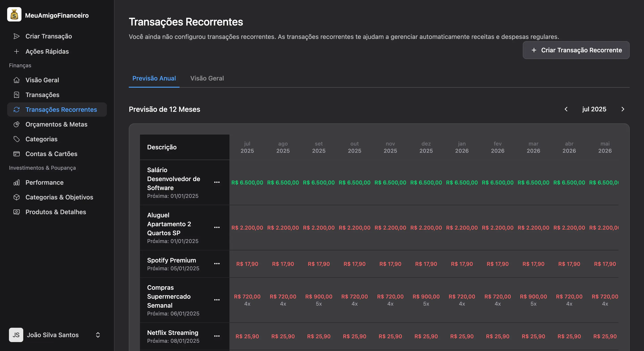
Task: Select the Criar Transação send icon
Action: 17,36
